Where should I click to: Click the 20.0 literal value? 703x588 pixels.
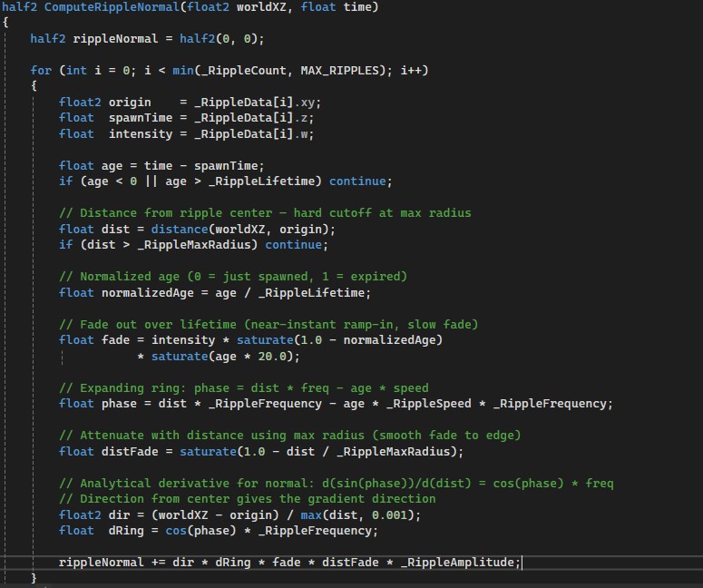coord(272,357)
